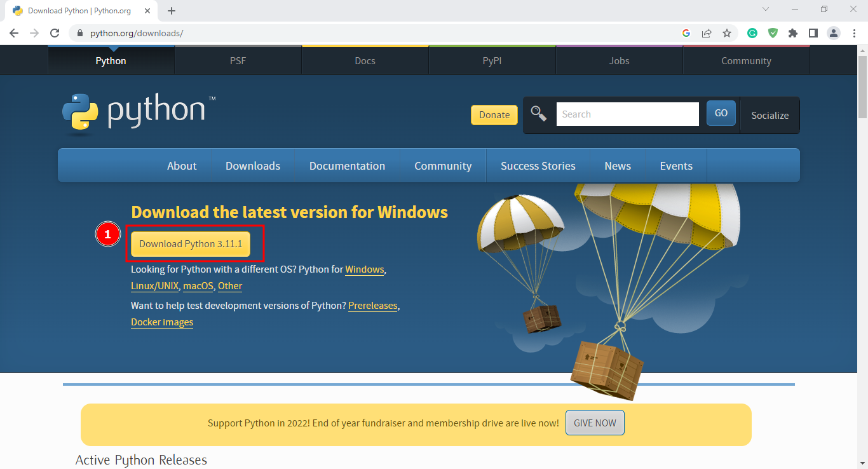Open the Grammarly extension icon

752,33
